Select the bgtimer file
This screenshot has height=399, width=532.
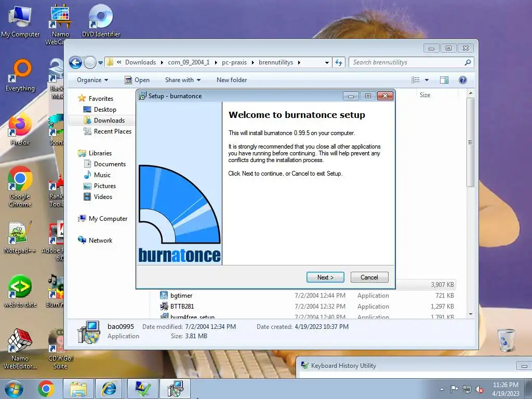tap(181, 296)
